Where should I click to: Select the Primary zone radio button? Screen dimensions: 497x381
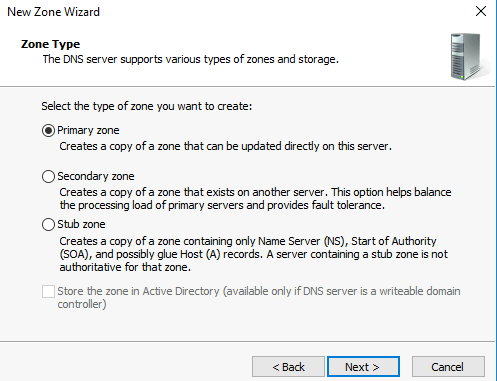[x=48, y=130]
